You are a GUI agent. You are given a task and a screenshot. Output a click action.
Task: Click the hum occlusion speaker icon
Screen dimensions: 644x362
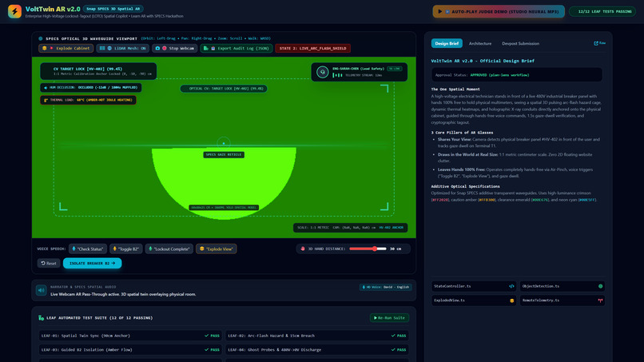tap(46, 88)
